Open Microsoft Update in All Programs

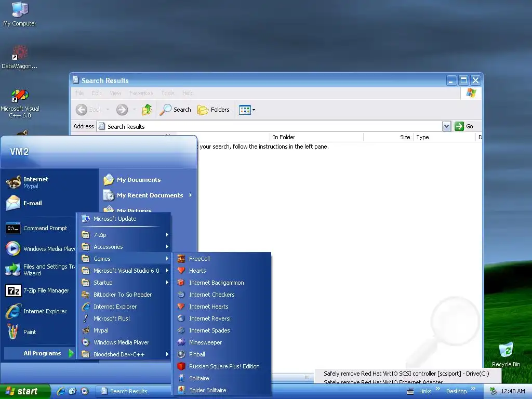[x=124, y=219]
